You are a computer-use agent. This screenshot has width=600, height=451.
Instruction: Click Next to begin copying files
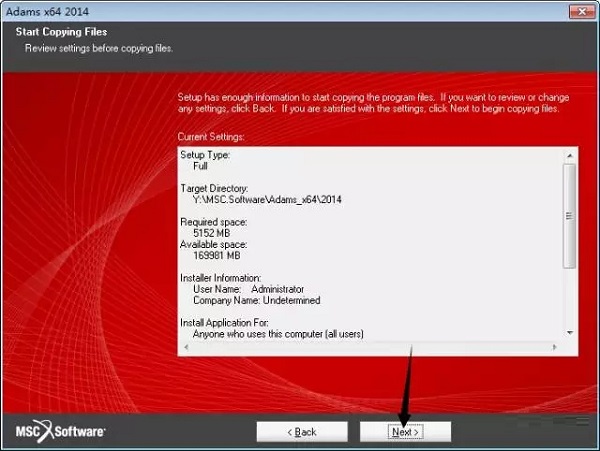[405, 432]
